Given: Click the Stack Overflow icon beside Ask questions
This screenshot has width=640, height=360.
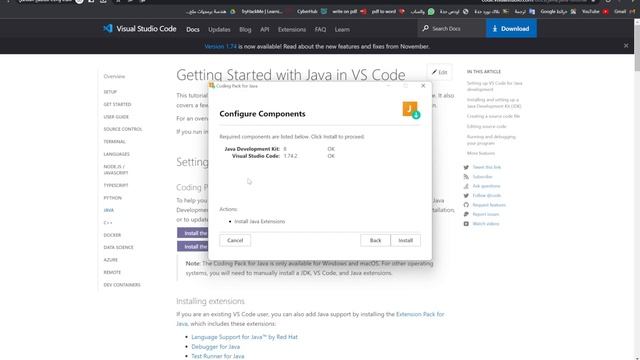Looking at the screenshot, I should click(x=466, y=186).
